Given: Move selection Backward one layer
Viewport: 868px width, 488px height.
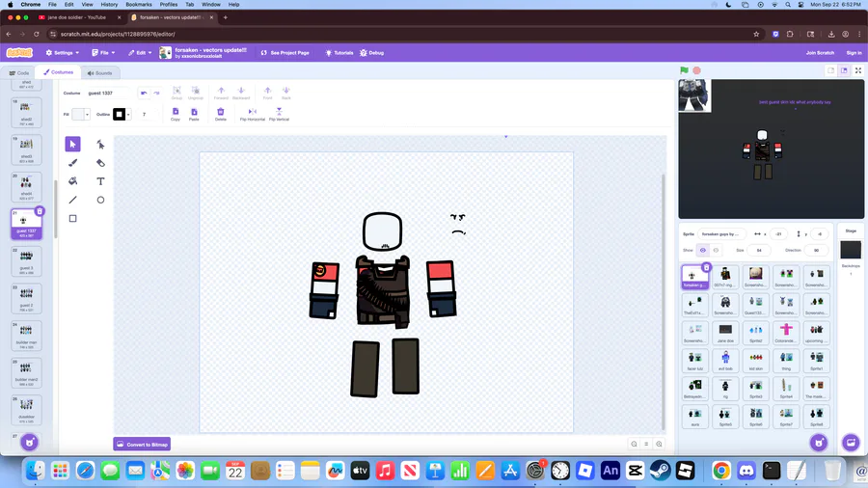Looking at the screenshot, I should (241, 91).
